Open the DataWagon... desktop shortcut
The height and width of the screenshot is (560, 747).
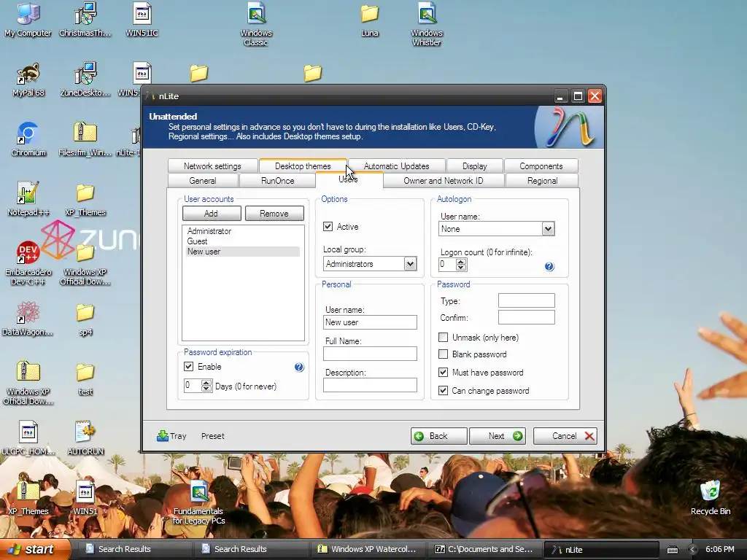click(x=28, y=319)
